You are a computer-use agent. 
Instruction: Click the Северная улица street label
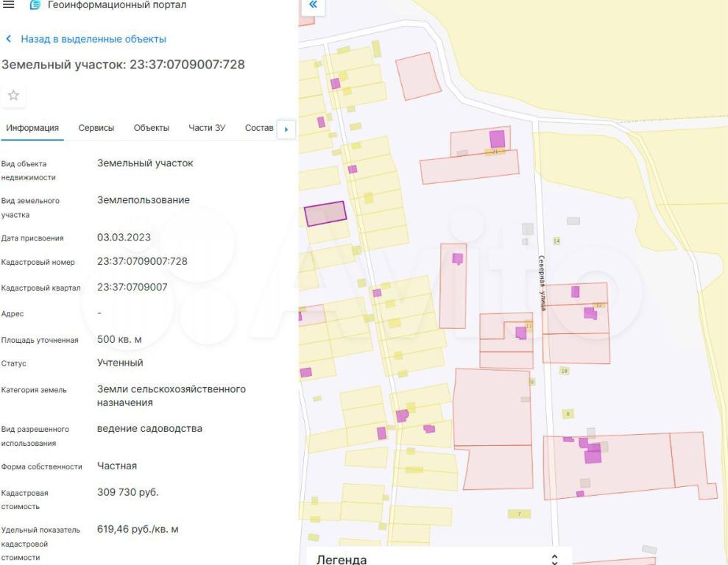click(542, 282)
